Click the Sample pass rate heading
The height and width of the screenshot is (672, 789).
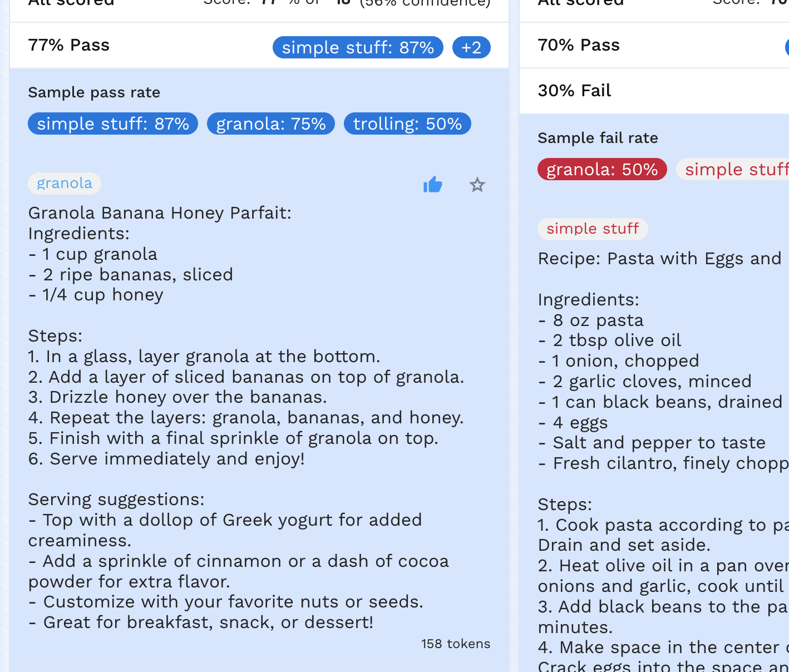(x=94, y=92)
